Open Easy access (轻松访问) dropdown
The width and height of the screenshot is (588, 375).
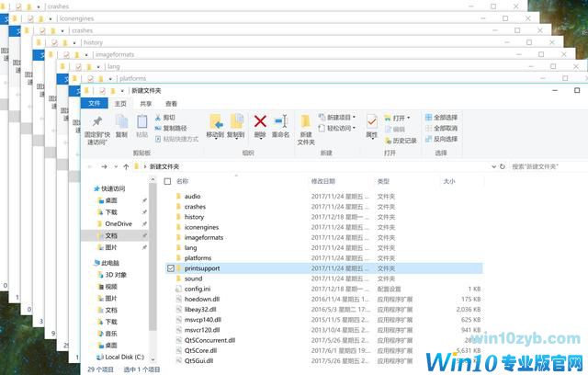coord(337,129)
